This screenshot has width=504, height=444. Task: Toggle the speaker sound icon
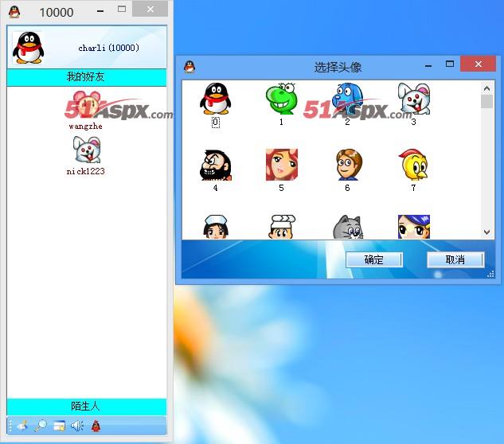tap(77, 426)
